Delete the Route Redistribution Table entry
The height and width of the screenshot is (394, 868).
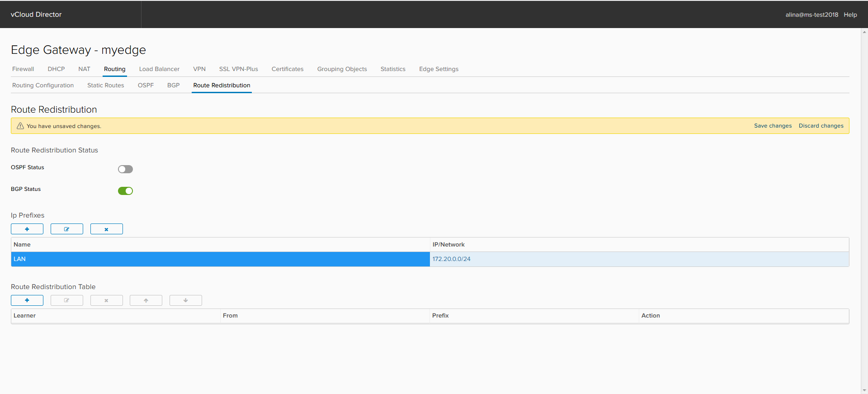click(x=107, y=300)
